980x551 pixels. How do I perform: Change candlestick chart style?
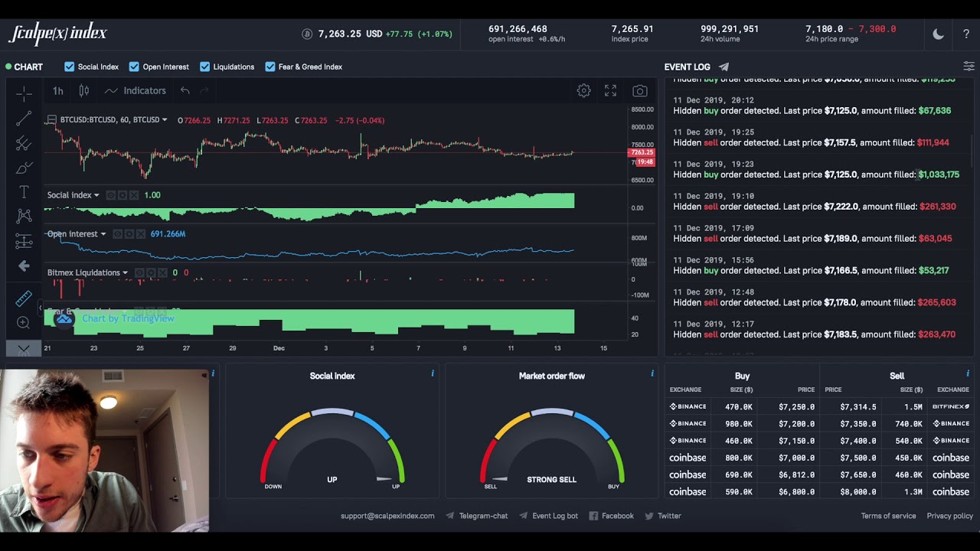tap(84, 90)
